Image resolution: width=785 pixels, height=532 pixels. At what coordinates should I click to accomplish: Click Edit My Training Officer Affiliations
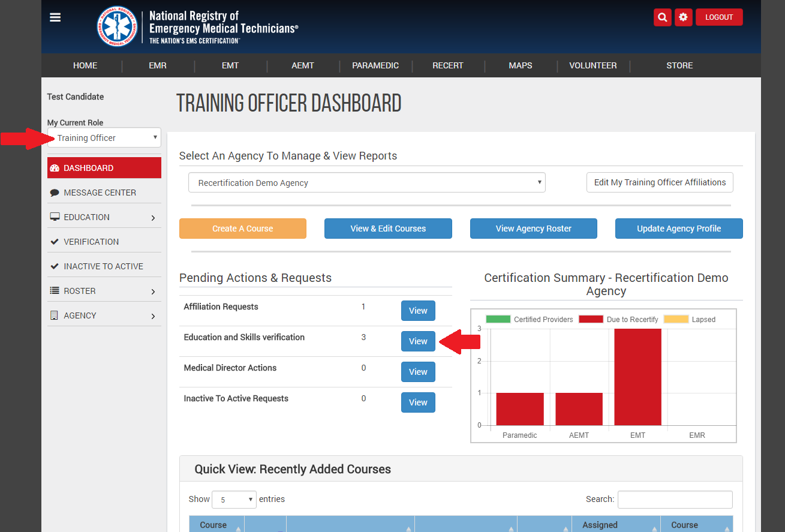click(x=660, y=182)
